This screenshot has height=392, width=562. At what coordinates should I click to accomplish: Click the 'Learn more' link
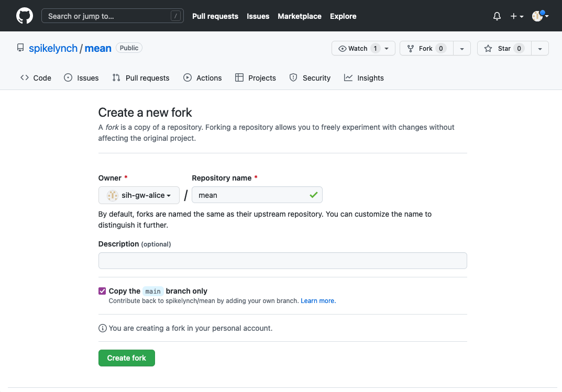coord(318,300)
